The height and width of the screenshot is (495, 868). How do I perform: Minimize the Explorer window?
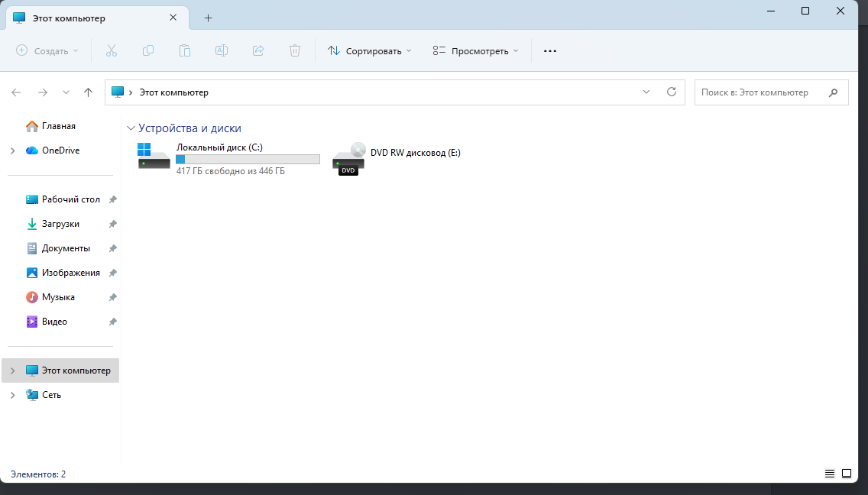770,11
